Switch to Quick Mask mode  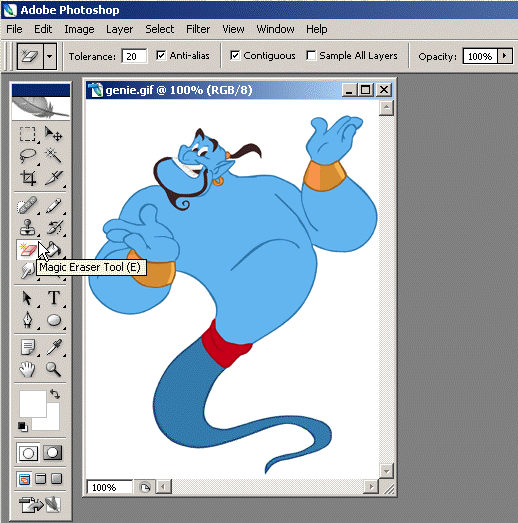[x=53, y=453]
